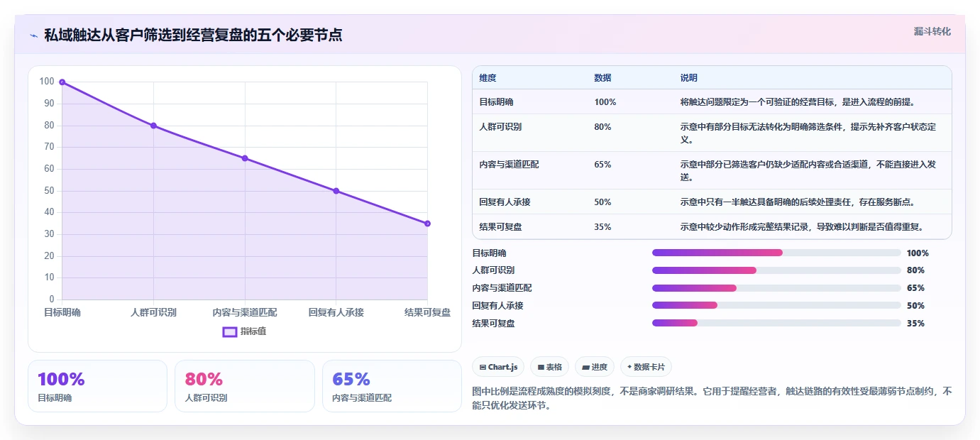Click description starting 将触达问题限定为一个可验证
980x440 pixels.
pos(798,102)
